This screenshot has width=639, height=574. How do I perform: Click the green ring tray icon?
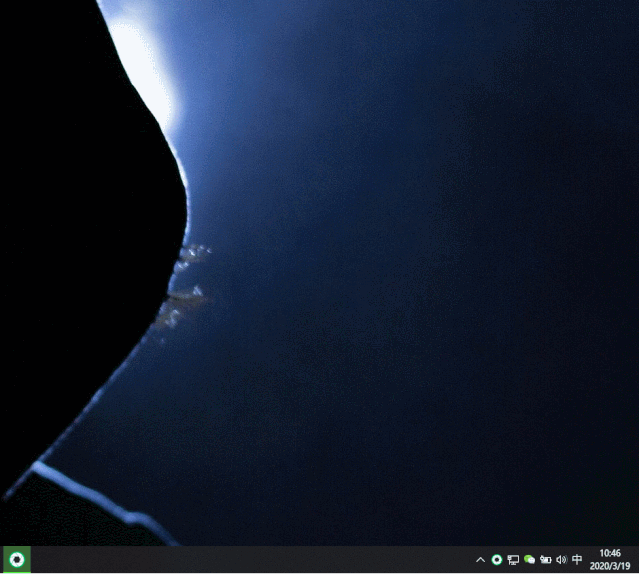point(496,560)
